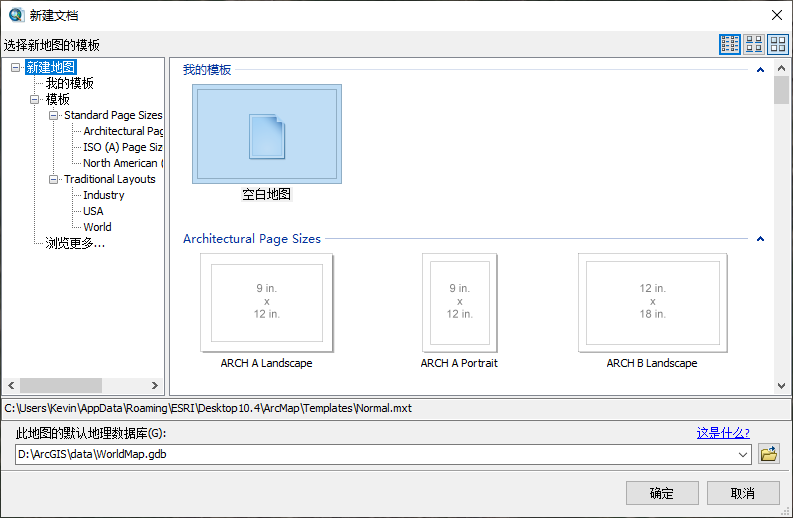This screenshot has width=793, height=518.
Task: Click 浏览更多... in the tree
Action: (x=75, y=243)
